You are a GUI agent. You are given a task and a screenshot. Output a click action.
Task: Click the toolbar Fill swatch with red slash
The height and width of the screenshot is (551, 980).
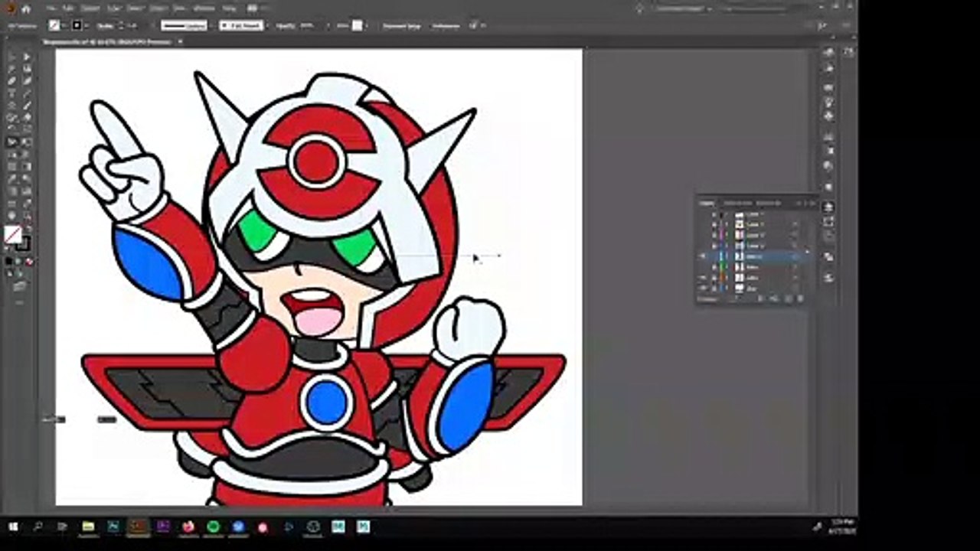click(13, 234)
